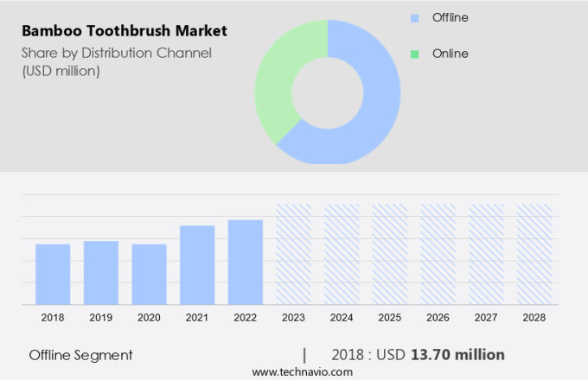The height and width of the screenshot is (380, 588).
Task: Select the hatched 2028 forecast bar
Action: (x=534, y=254)
